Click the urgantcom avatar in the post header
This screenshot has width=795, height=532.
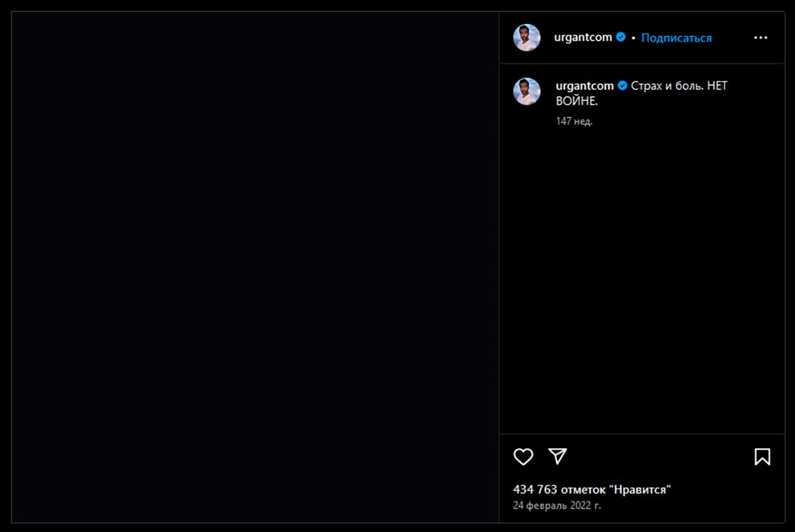coord(527,38)
